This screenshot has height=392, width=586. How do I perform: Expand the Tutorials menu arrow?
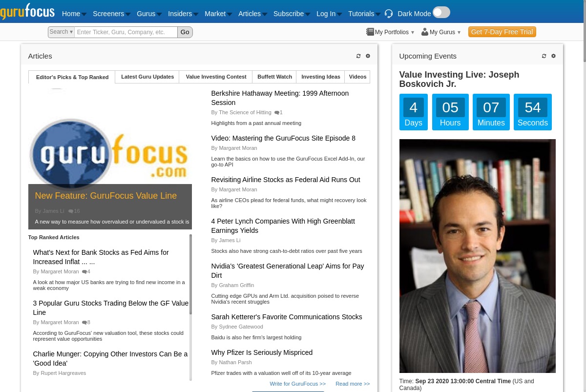378,14
